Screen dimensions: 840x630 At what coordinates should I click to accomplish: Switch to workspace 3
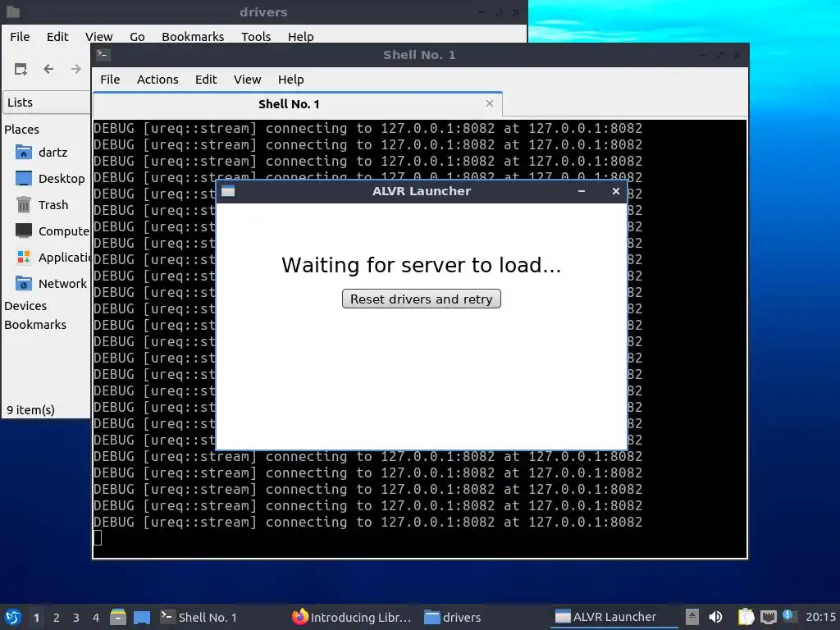tap(76, 618)
